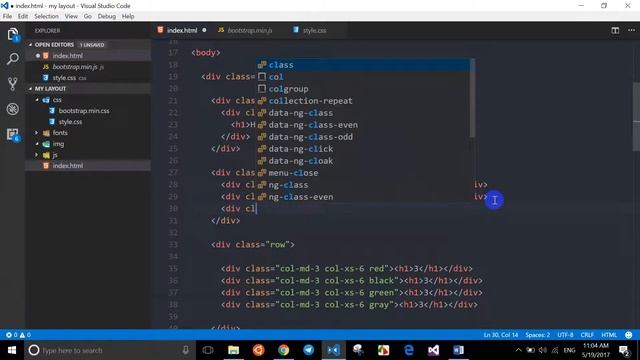Click the Spaces: 2 indentation setting
640x360 pixels.
point(537,335)
